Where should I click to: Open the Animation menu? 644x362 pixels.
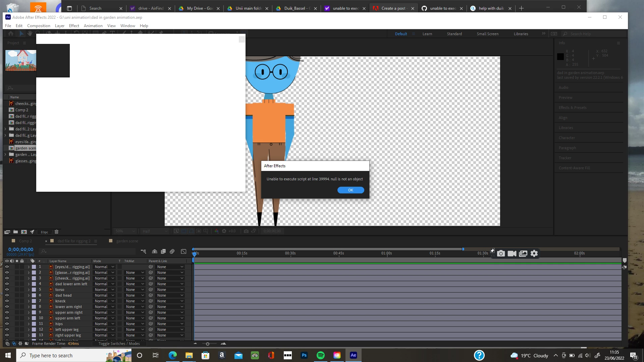[x=93, y=26]
